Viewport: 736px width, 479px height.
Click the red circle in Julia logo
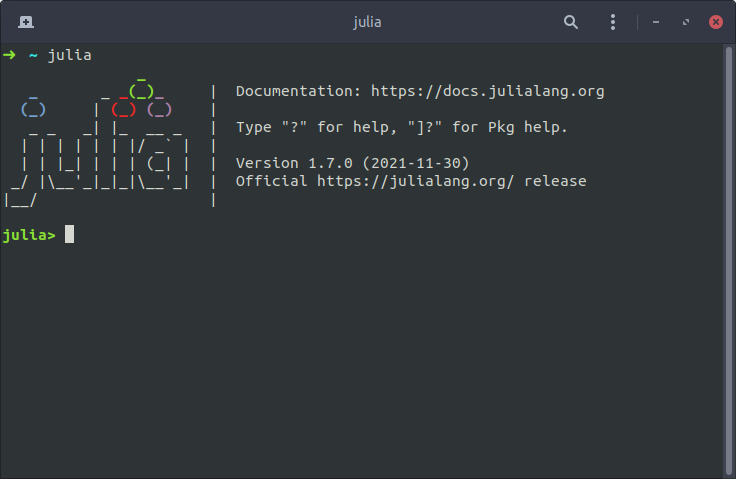(x=123, y=109)
